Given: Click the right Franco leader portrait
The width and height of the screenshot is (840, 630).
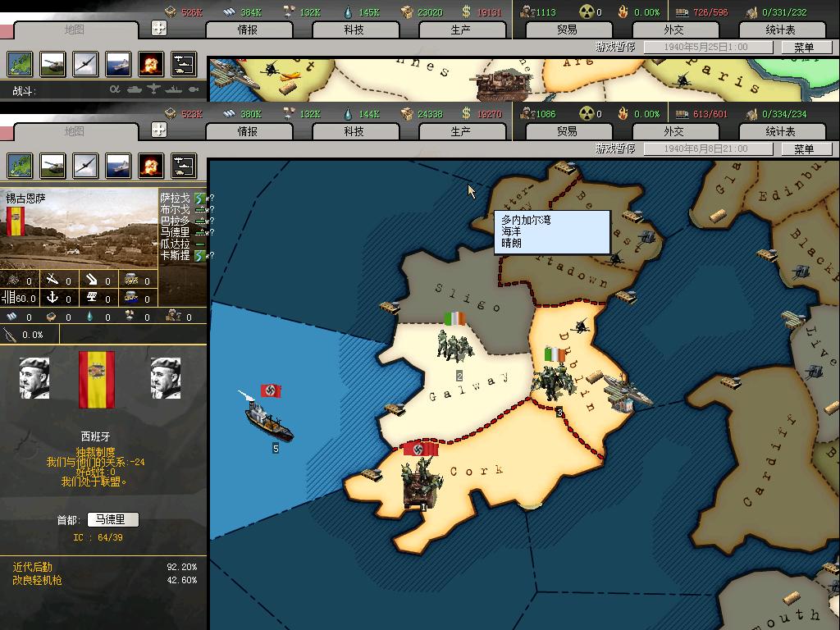Looking at the screenshot, I should point(166,378).
